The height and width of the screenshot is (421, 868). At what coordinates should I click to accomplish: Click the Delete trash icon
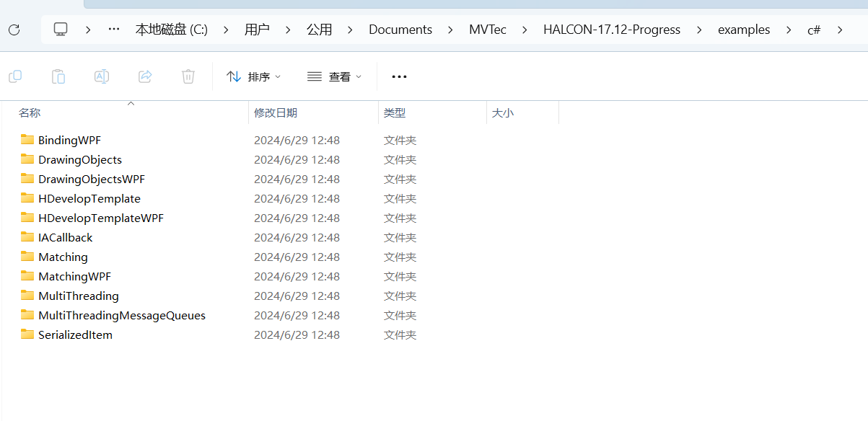[x=188, y=76]
